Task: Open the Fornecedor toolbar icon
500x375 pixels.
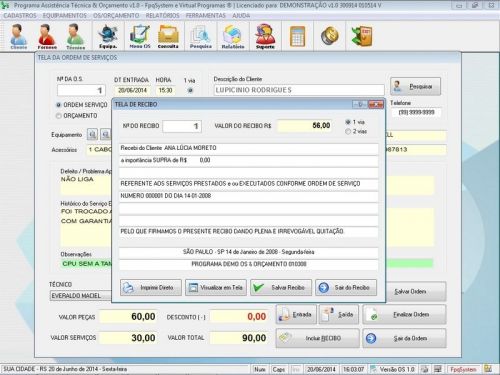Action: (47, 36)
